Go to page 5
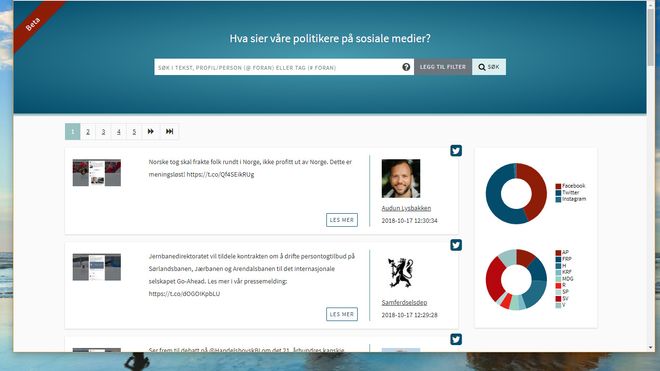Viewport: 660px width, 371px height. pos(134,131)
